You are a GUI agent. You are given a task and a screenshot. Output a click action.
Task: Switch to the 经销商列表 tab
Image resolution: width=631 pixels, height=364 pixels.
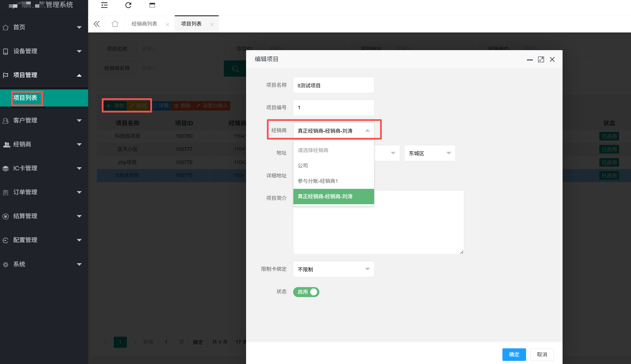click(144, 24)
